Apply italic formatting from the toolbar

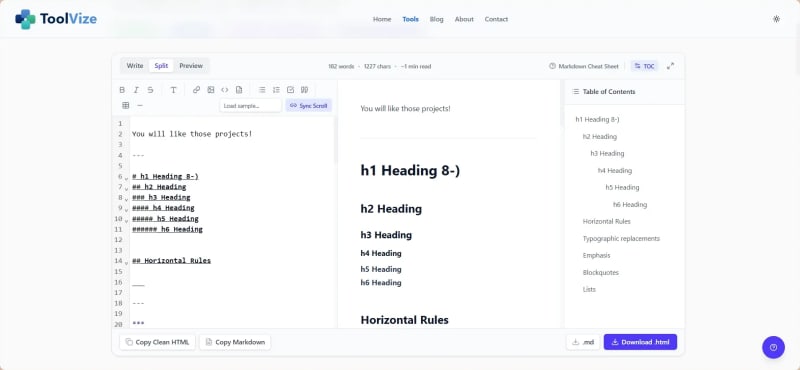point(136,90)
